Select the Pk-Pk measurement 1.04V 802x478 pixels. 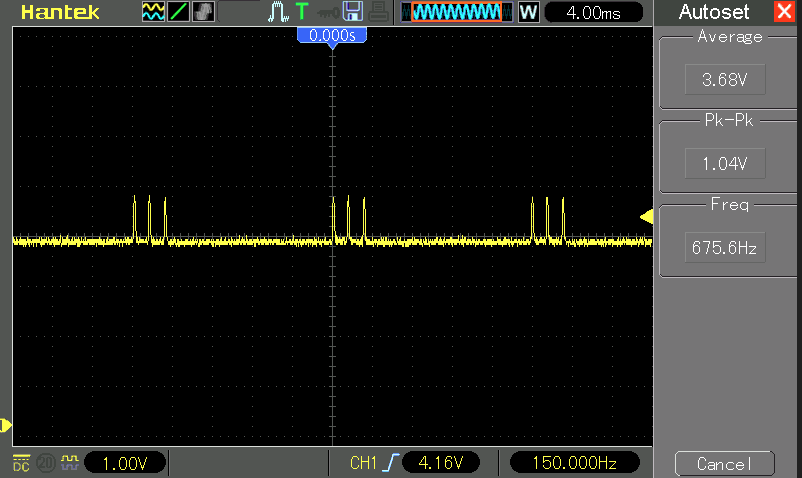[711, 162]
